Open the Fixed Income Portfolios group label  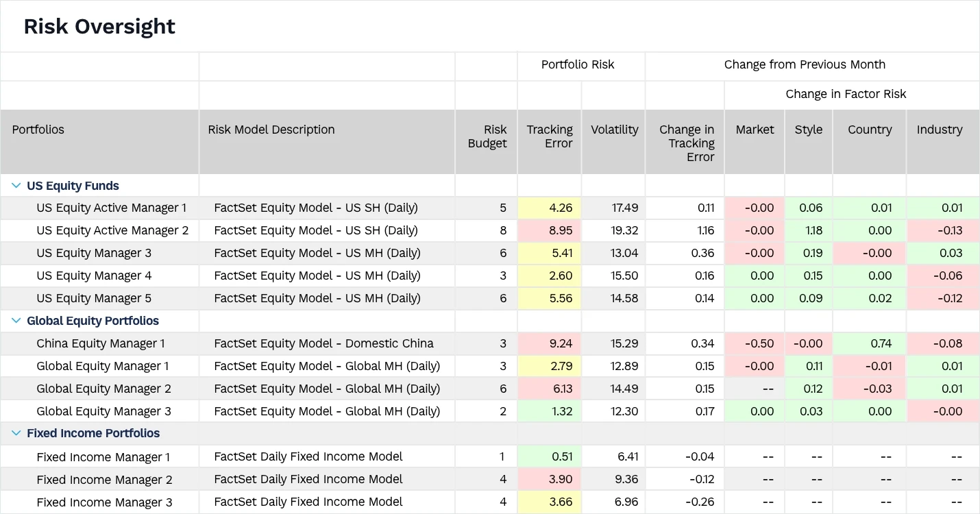[x=93, y=433]
